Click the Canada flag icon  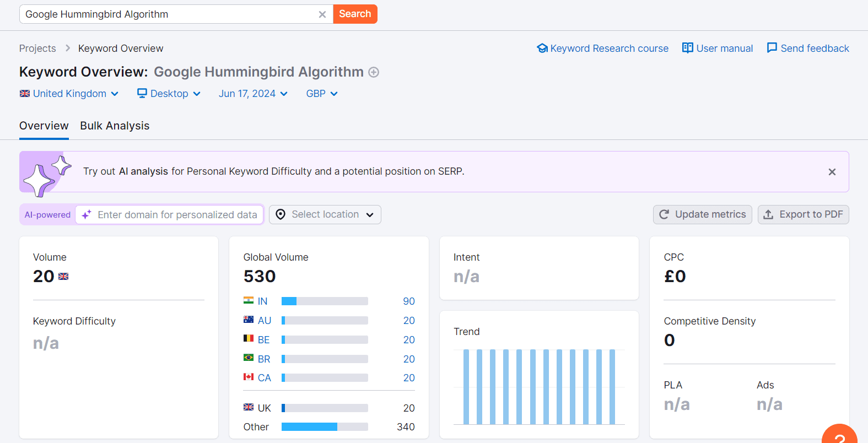249,377
